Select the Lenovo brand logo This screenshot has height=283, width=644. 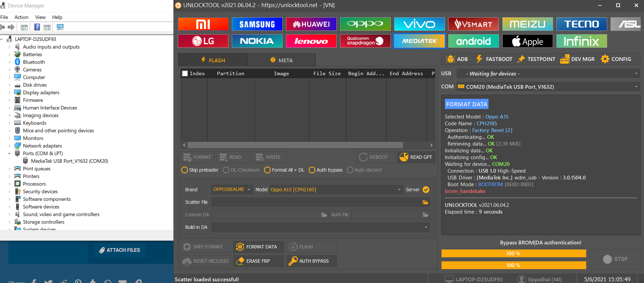point(311,41)
